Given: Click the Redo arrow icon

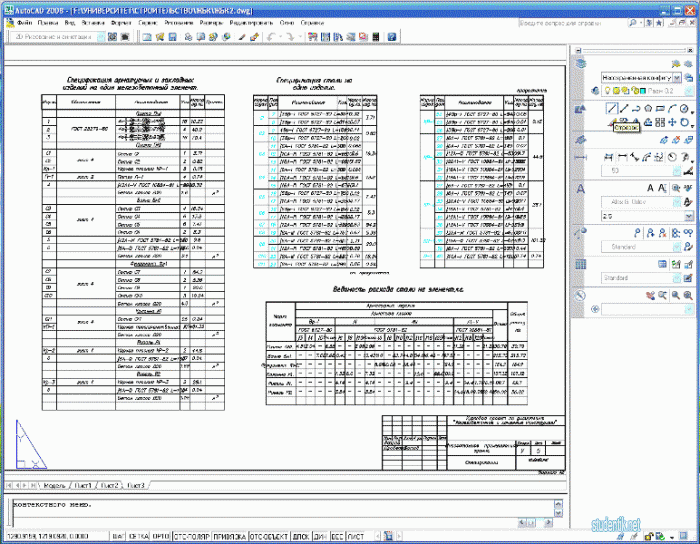Looking at the screenshot, I should coord(290,37).
